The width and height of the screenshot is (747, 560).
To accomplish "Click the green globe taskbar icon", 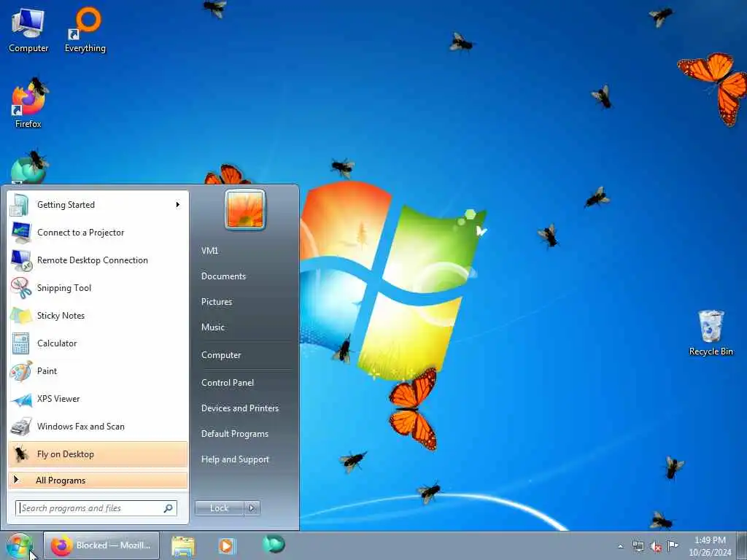I will pyautogui.click(x=274, y=545).
